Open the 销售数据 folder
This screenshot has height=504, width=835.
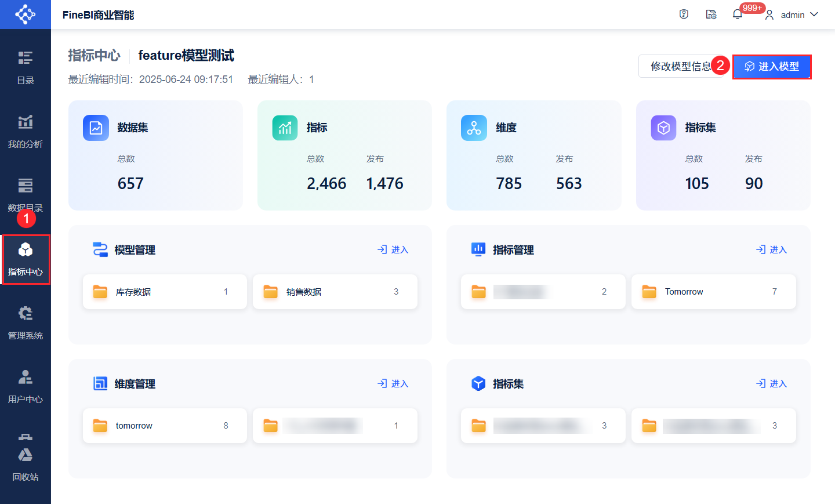pos(335,292)
